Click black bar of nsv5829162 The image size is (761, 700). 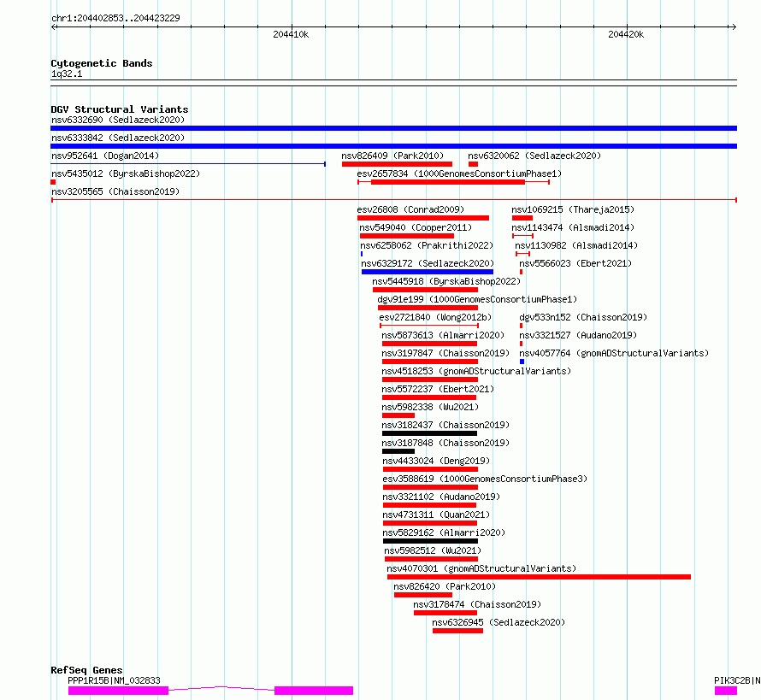pos(430,541)
